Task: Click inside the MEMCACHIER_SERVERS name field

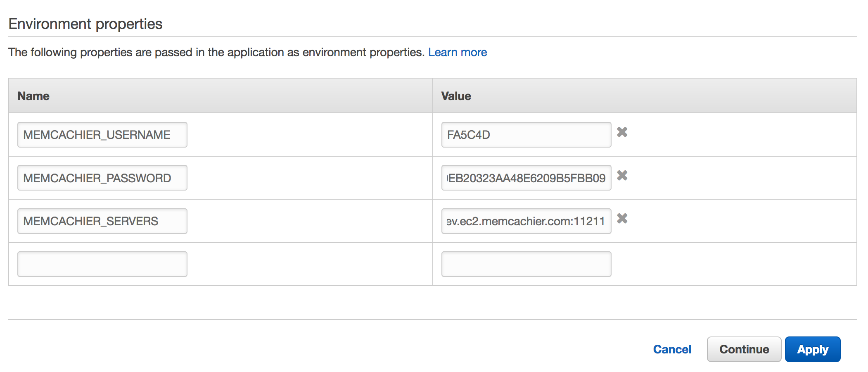Action: (102, 221)
